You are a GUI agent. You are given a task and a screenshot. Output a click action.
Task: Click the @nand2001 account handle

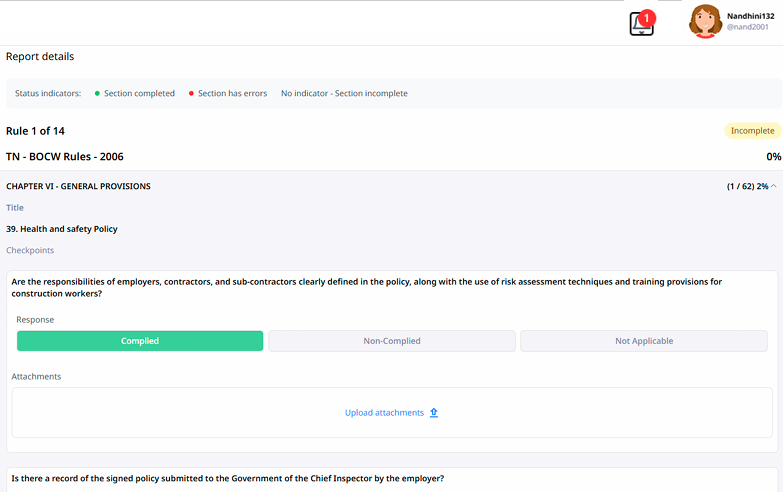(x=748, y=28)
